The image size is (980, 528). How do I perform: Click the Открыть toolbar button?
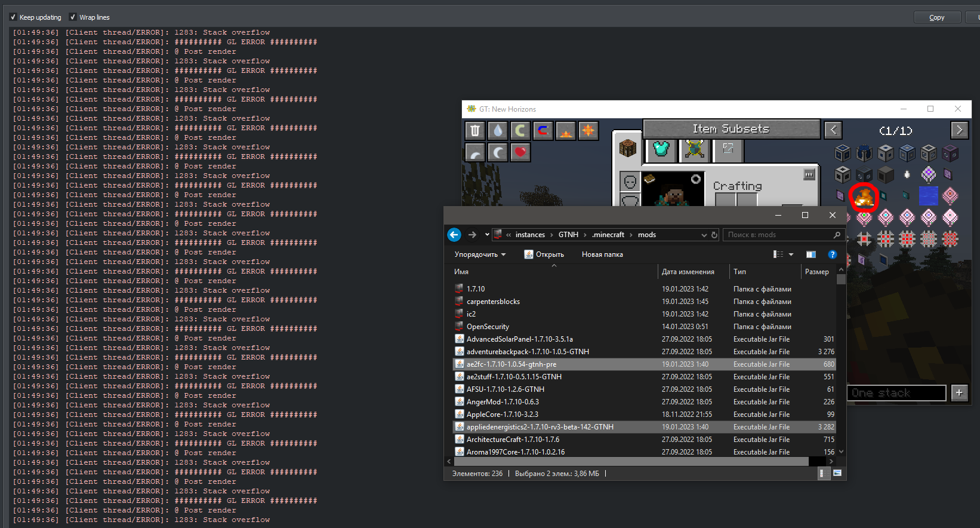pos(544,254)
